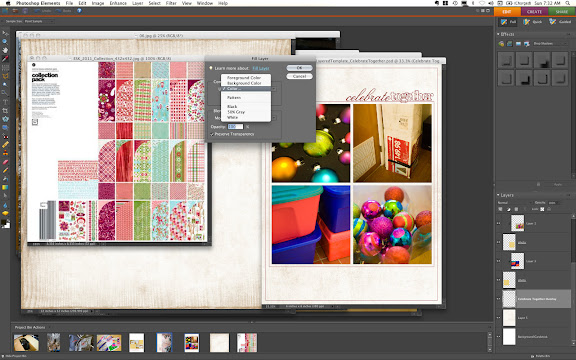Hide the Layer 3 layer
576x360 pixels.
point(498,261)
